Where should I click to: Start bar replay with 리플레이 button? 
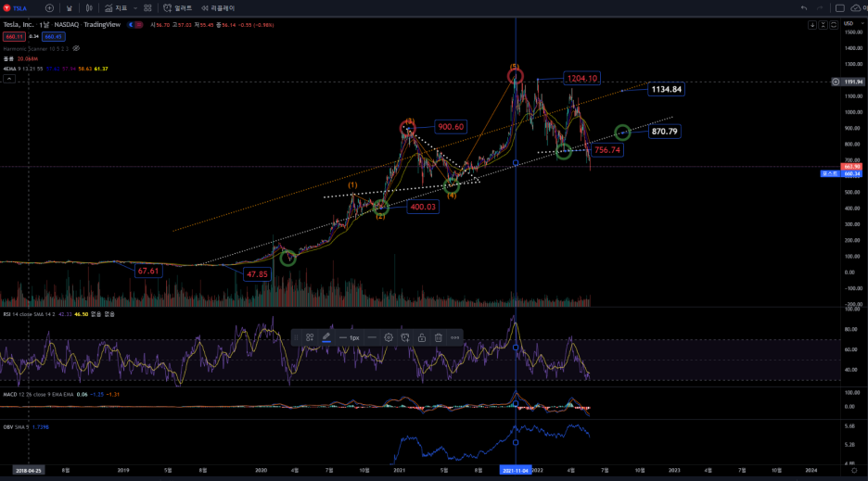(x=218, y=8)
